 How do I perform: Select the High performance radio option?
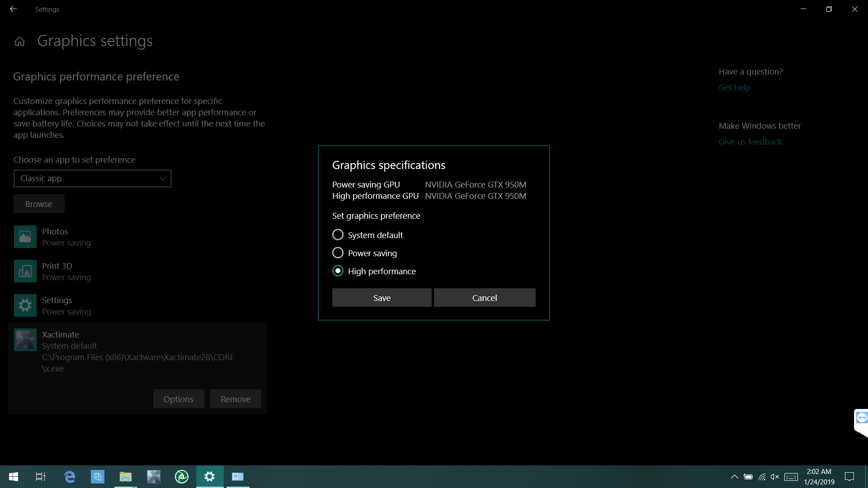tap(338, 271)
